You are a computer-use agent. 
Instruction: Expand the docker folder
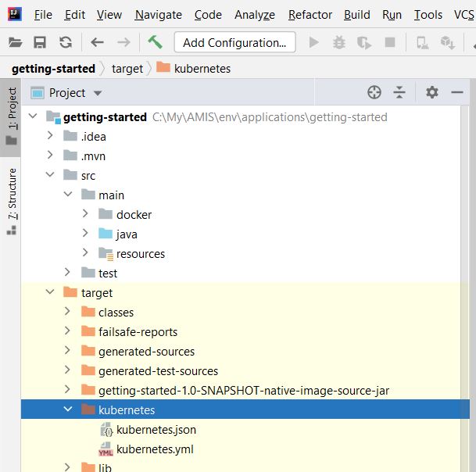coord(86,215)
